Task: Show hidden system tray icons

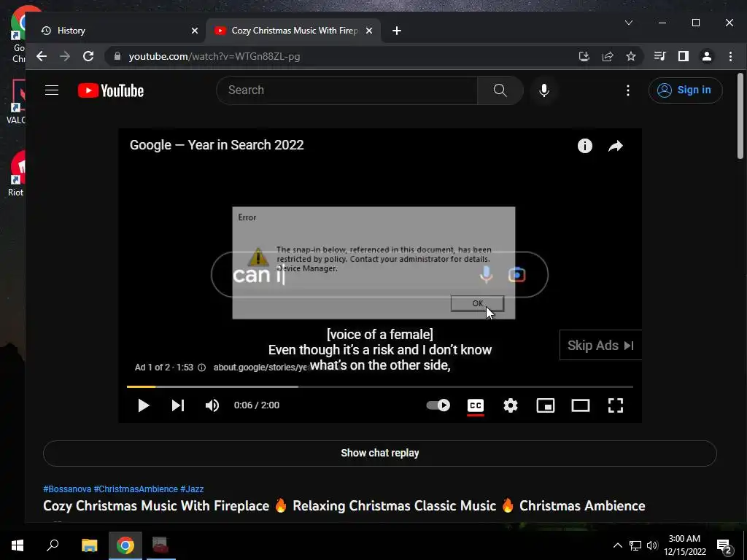Action: click(x=617, y=545)
